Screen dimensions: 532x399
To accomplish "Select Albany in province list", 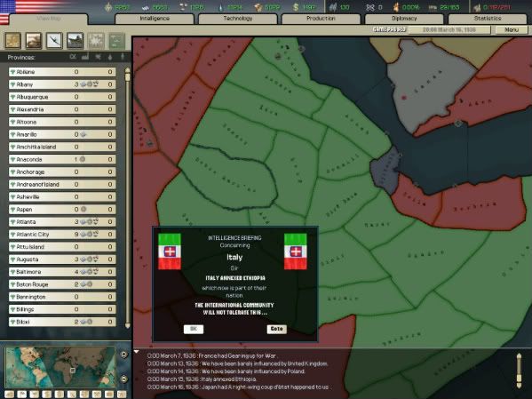I will (62, 84).
